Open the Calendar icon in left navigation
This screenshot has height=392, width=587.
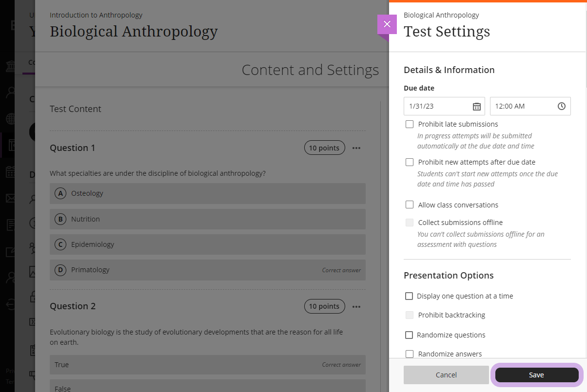(10, 171)
